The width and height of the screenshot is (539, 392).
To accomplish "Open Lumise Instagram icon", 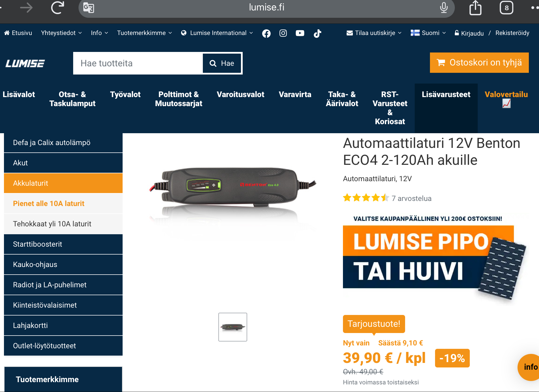I will point(283,33).
